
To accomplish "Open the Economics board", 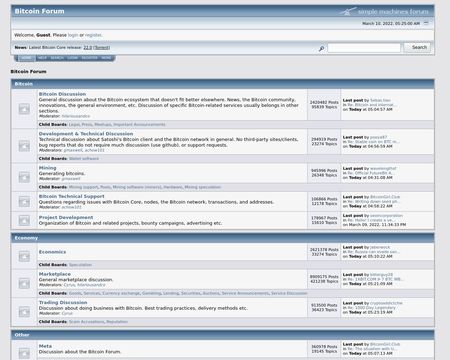I will click(x=52, y=252).
